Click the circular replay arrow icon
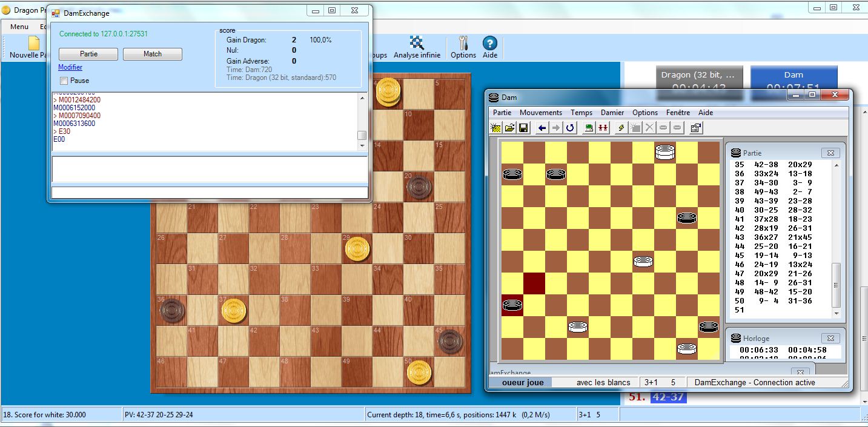This screenshot has width=868, height=427. point(570,128)
